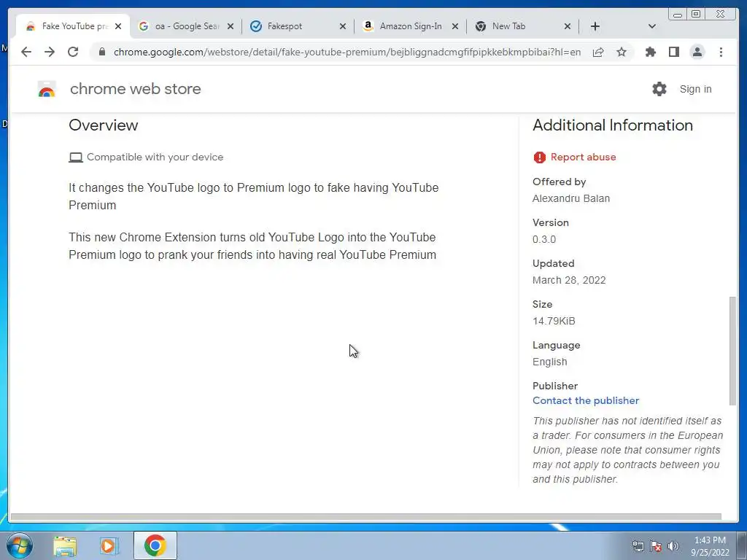Go back with the browser back arrow
Image resolution: width=747 pixels, height=560 pixels.
(26, 52)
